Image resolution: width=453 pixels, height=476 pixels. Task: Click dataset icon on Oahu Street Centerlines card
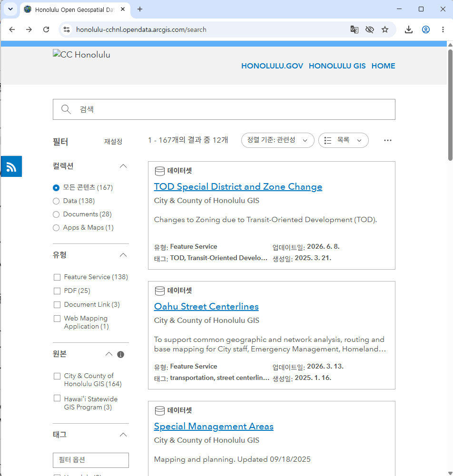[x=159, y=291]
